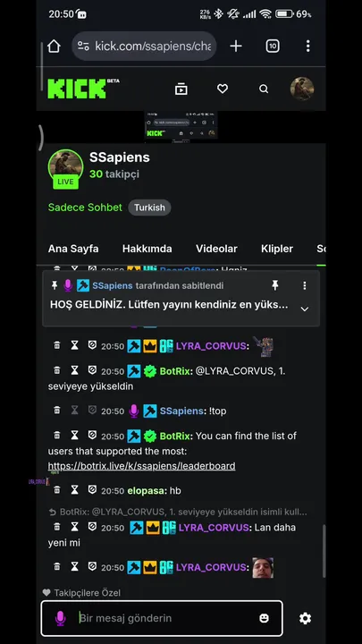362x644 pixels.
Task: Open Kick search with magnifier icon
Action: 264,89
